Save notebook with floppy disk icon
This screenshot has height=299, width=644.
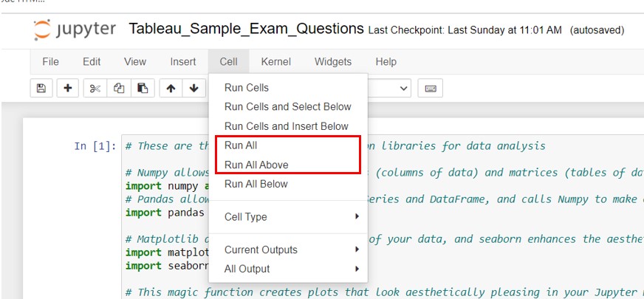click(x=41, y=89)
